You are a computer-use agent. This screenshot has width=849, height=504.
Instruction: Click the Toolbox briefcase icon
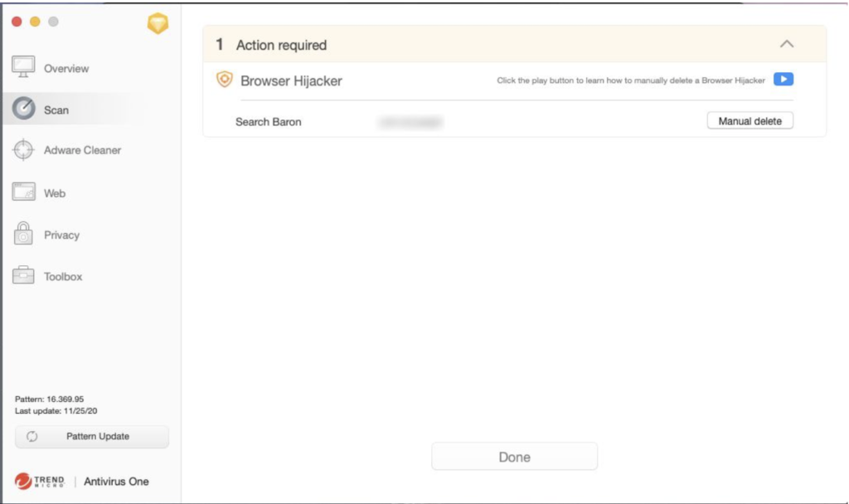[x=23, y=276]
